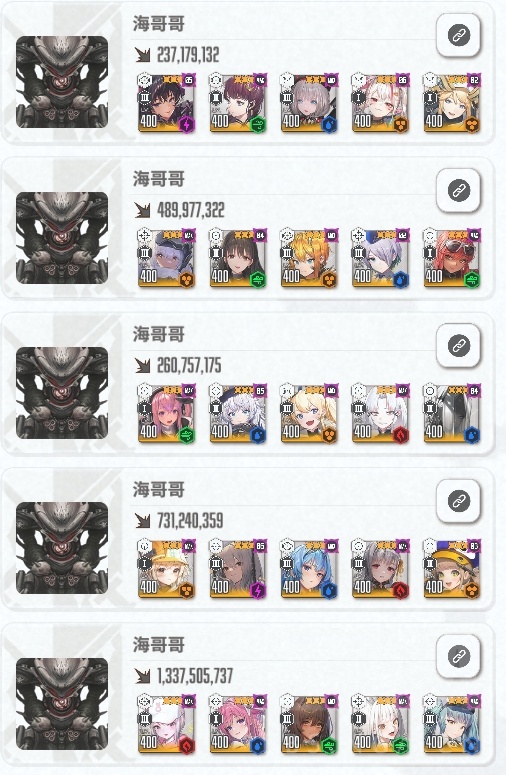This screenshot has width=506, height=775.
Task: Click first 海哥哥 player name
Action: (x=159, y=23)
